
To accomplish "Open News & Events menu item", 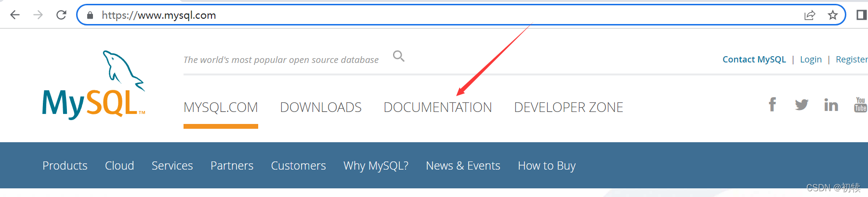I will tap(463, 166).
